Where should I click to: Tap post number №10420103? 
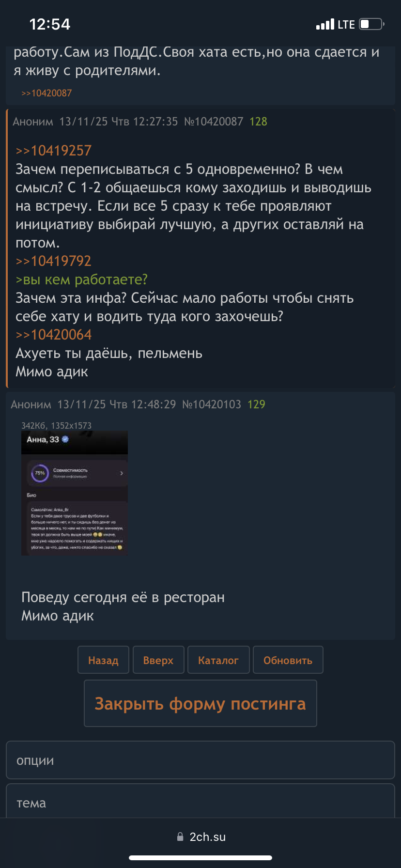coord(212,404)
